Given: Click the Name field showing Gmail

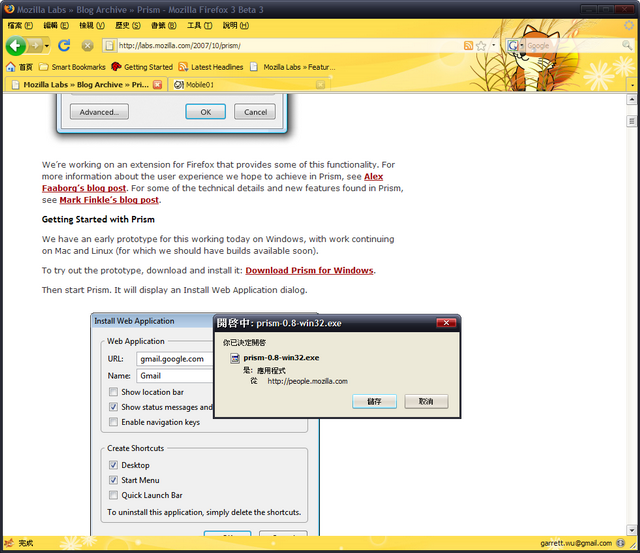Looking at the screenshot, I should click(175, 376).
